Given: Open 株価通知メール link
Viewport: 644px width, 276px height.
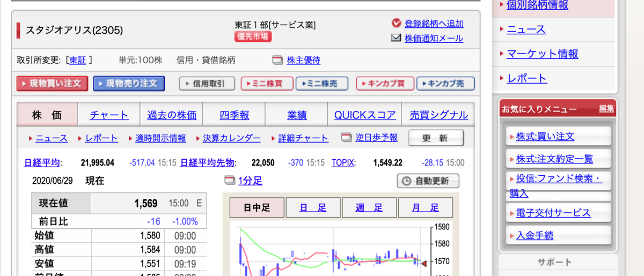Looking at the screenshot, I should pyautogui.click(x=434, y=39).
